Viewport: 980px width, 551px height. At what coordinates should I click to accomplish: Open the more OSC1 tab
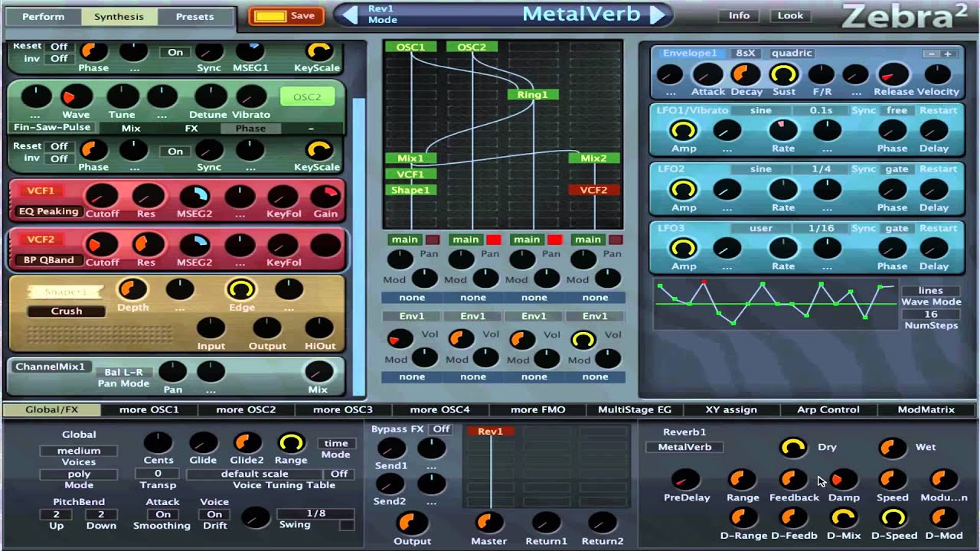pyautogui.click(x=149, y=409)
